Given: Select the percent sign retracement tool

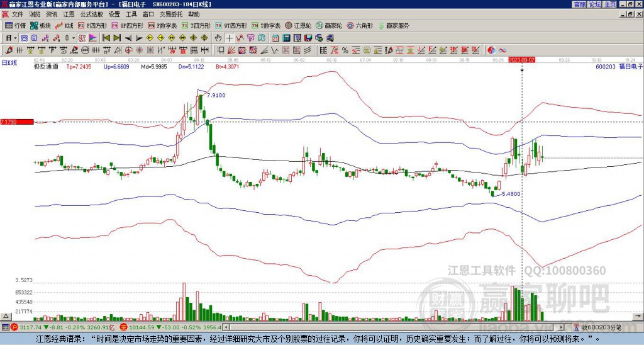Looking at the screenshot, I should tap(345, 50).
